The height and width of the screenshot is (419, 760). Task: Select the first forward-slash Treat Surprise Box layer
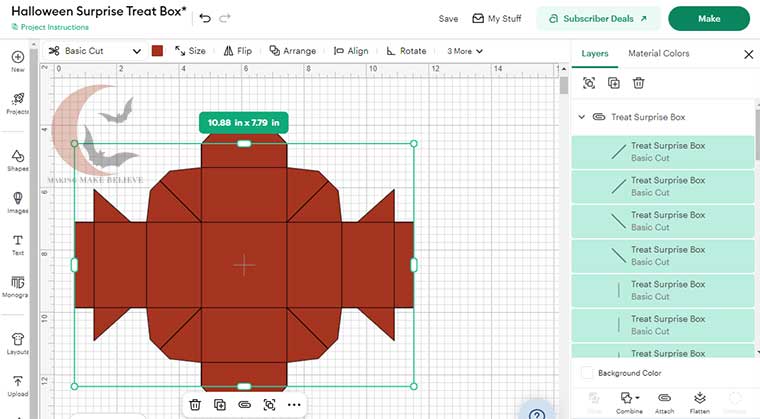[x=663, y=152]
